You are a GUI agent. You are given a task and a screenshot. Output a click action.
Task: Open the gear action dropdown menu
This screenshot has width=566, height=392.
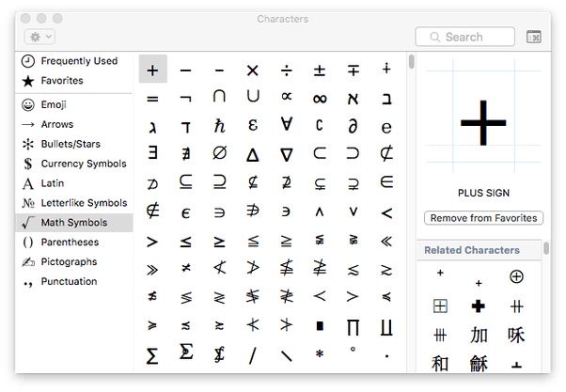click(x=39, y=37)
